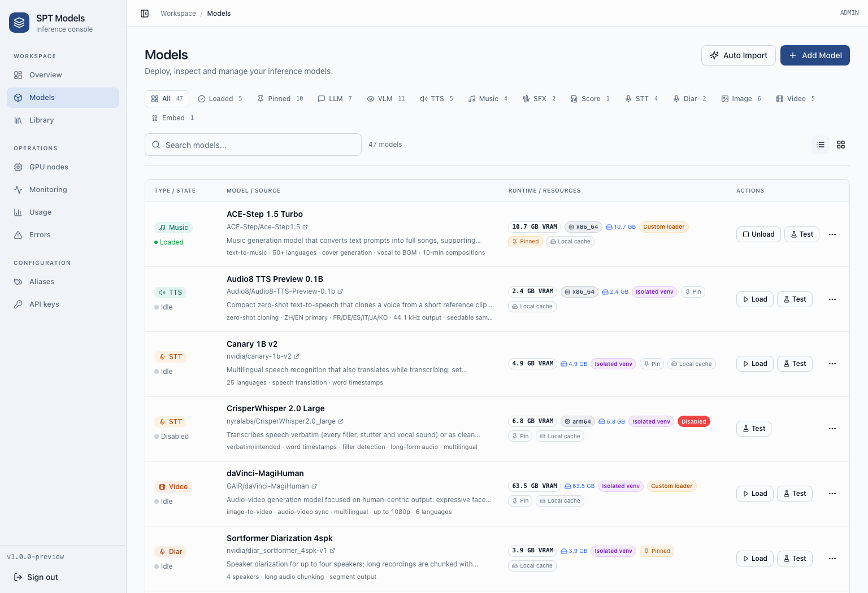Go to Monitoring page
This screenshot has height=593, width=868.
tap(63, 190)
